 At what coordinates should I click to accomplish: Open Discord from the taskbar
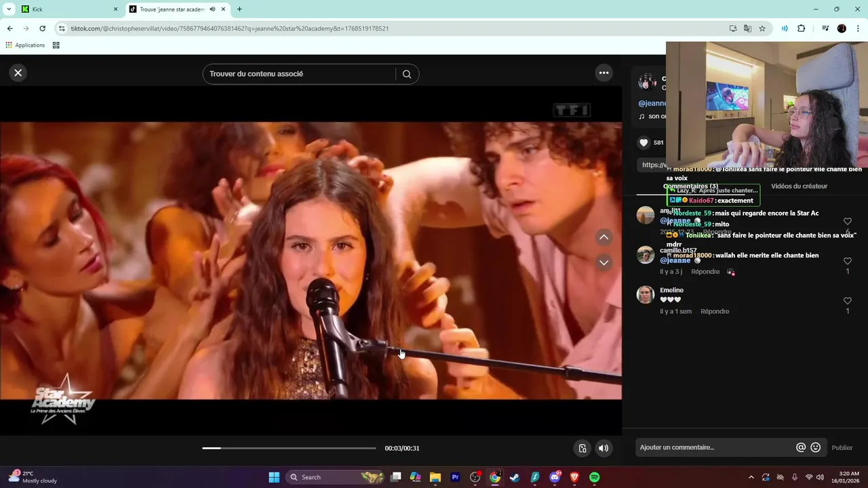555,477
